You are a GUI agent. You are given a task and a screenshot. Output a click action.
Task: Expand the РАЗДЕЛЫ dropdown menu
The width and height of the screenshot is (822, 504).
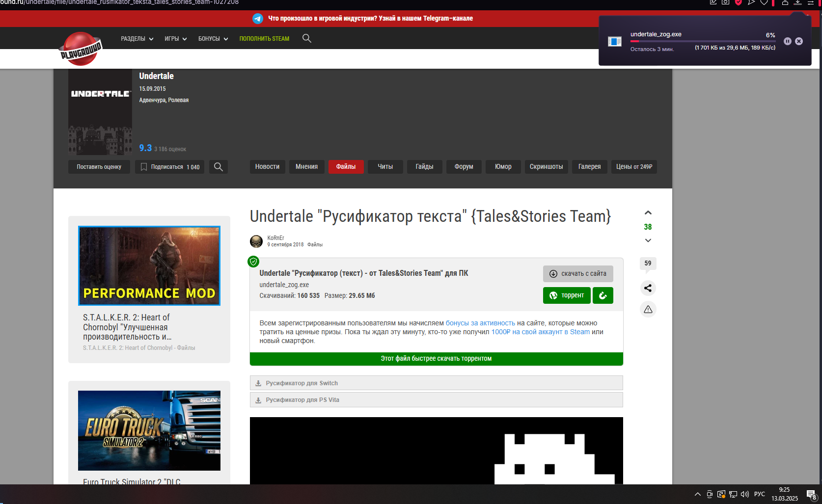click(137, 39)
